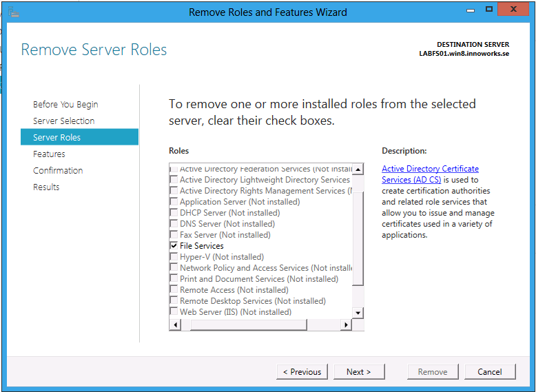Select the Server Roles step
This screenshot has width=536, height=392.
80,137
